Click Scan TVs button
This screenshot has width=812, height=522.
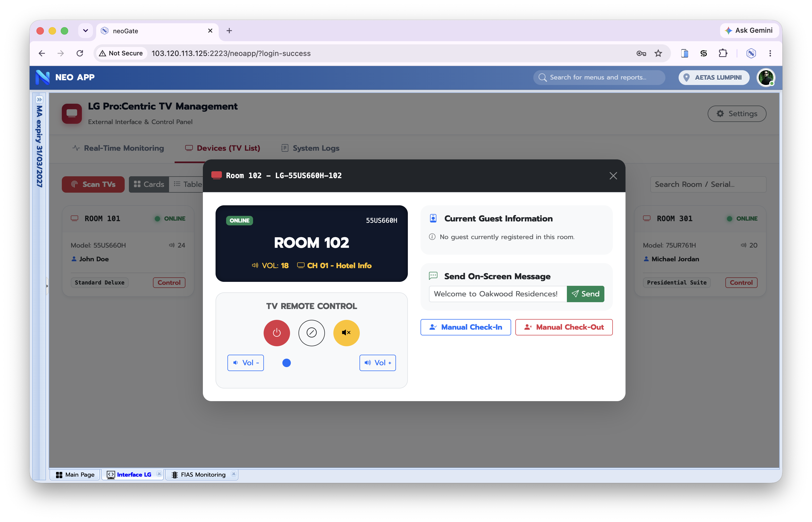(x=93, y=184)
